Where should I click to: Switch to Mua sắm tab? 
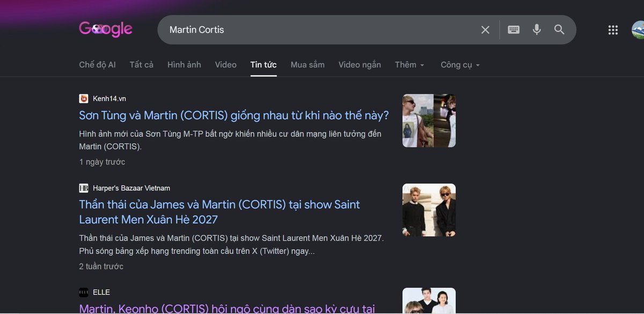point(308,65)
